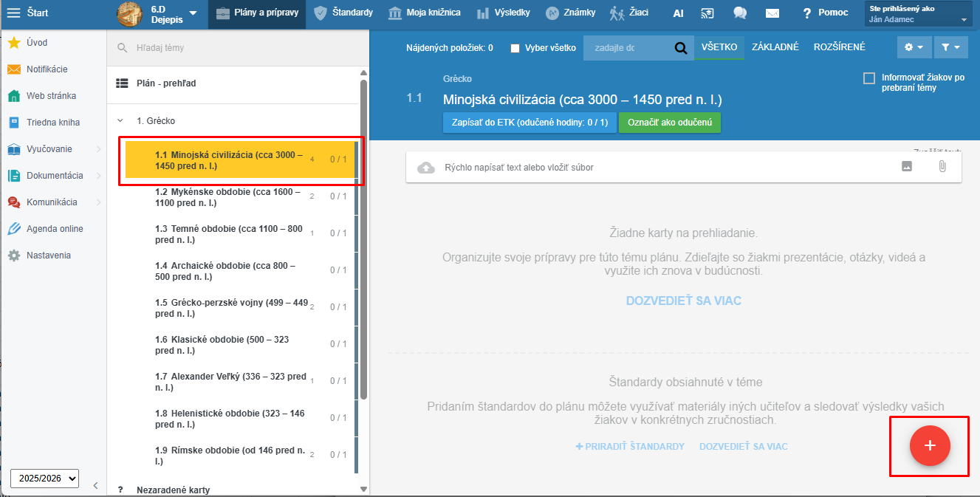The width and height of the screenshot is (980, 497).
Task: Open the screen cast icon in top bar
Action: [x=707, y=13]
